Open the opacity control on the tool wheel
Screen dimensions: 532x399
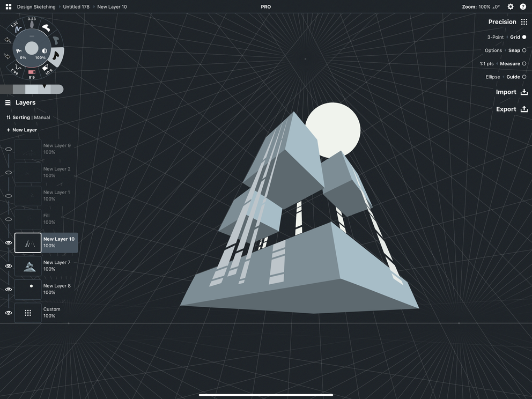43,50
